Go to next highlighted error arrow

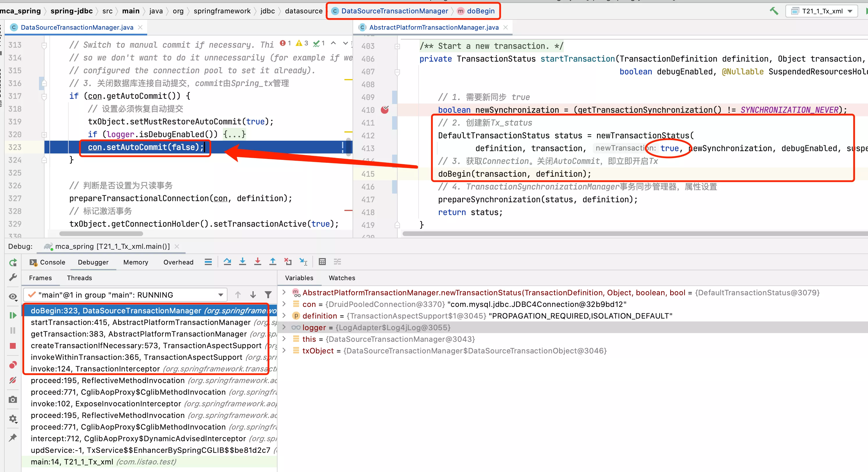point(345,43)
